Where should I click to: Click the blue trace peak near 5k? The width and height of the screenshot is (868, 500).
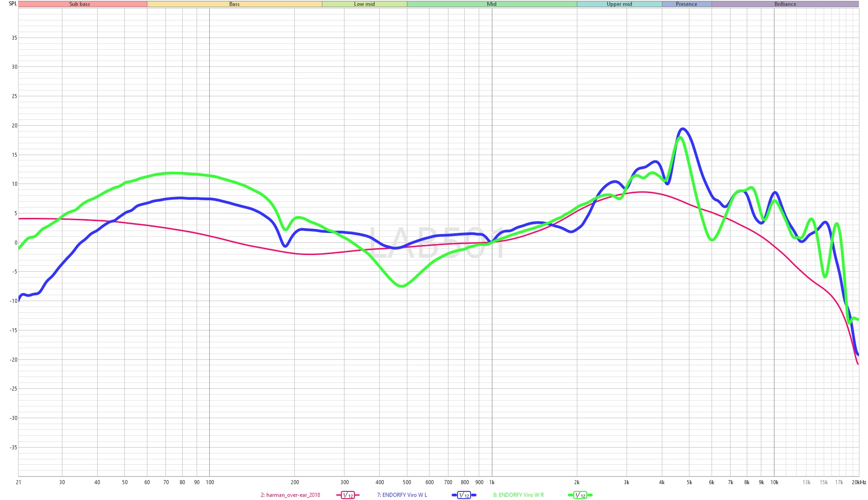click(683, 129)
